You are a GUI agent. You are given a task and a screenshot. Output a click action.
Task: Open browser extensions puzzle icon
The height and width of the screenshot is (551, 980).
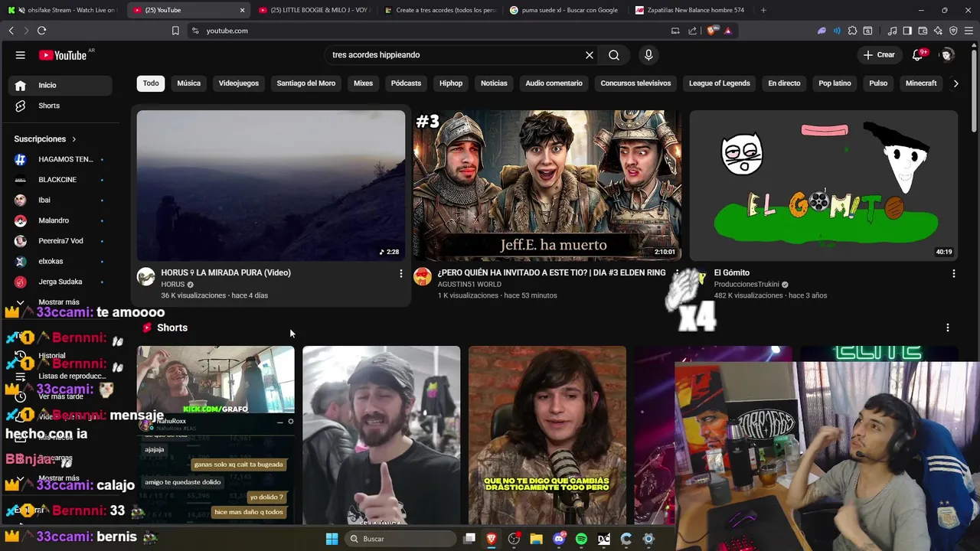coord(852,31)
